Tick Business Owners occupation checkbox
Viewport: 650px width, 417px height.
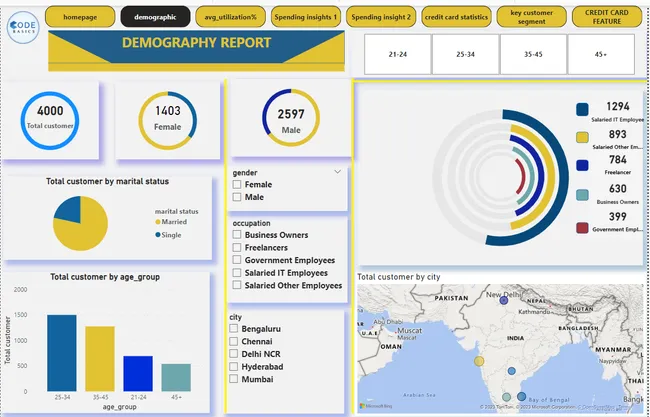(237, 235)
